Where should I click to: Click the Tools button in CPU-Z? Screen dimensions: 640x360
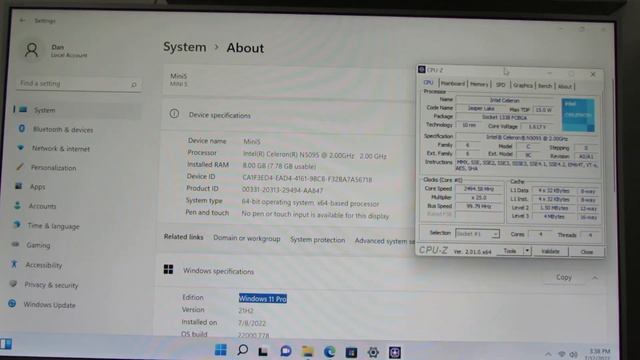pyautogui.click(x=510, y=251)
